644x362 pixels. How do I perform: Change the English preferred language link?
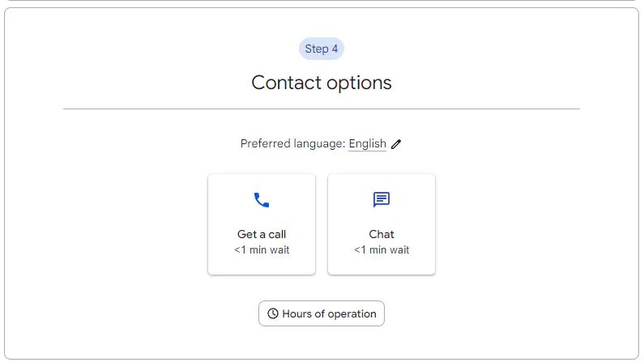pos(368,144)
